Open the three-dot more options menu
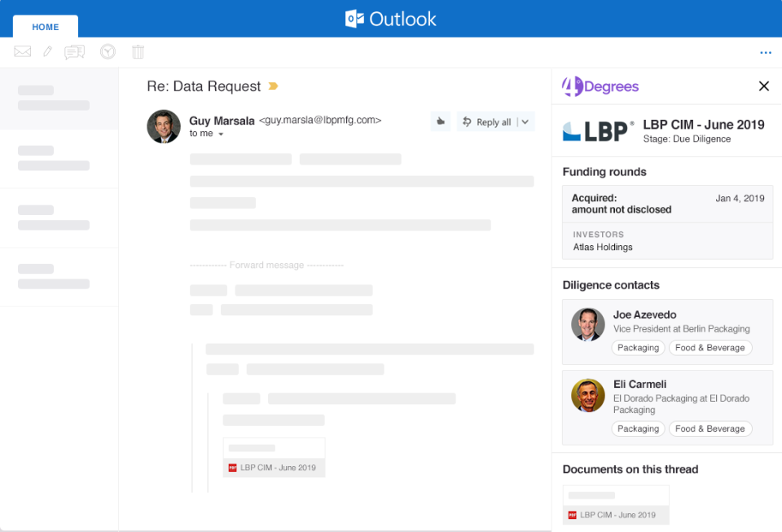782x532 pixels. [x=766, y=52]
